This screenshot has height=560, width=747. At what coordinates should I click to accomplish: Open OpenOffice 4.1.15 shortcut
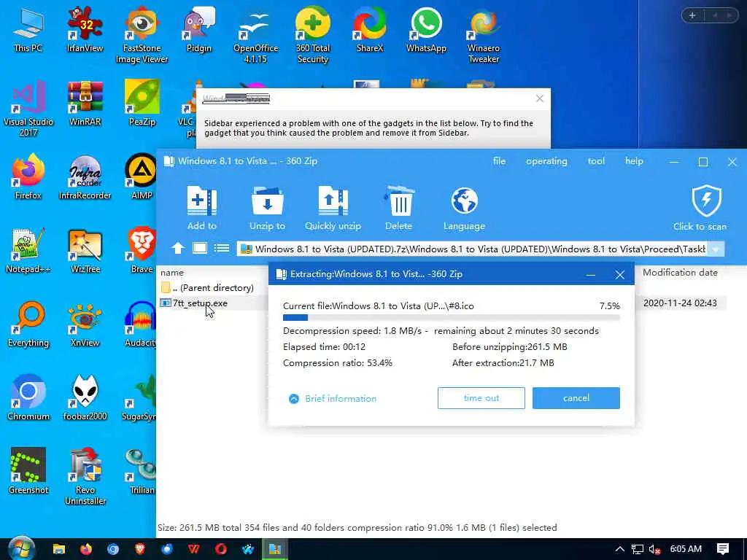[x=256, y=36]
